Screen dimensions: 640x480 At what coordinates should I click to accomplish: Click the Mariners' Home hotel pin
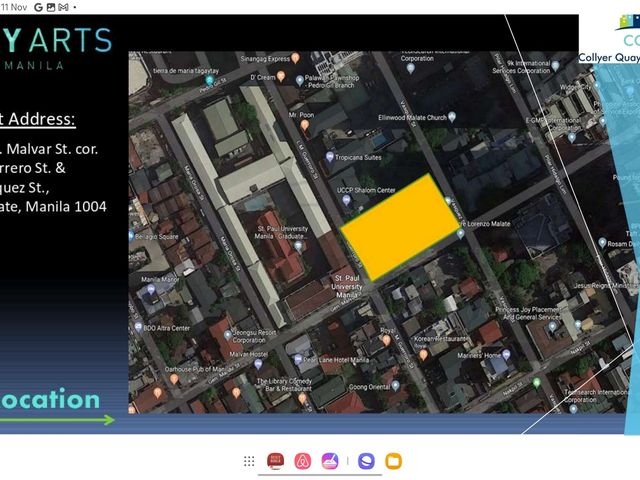pos(506,354)
